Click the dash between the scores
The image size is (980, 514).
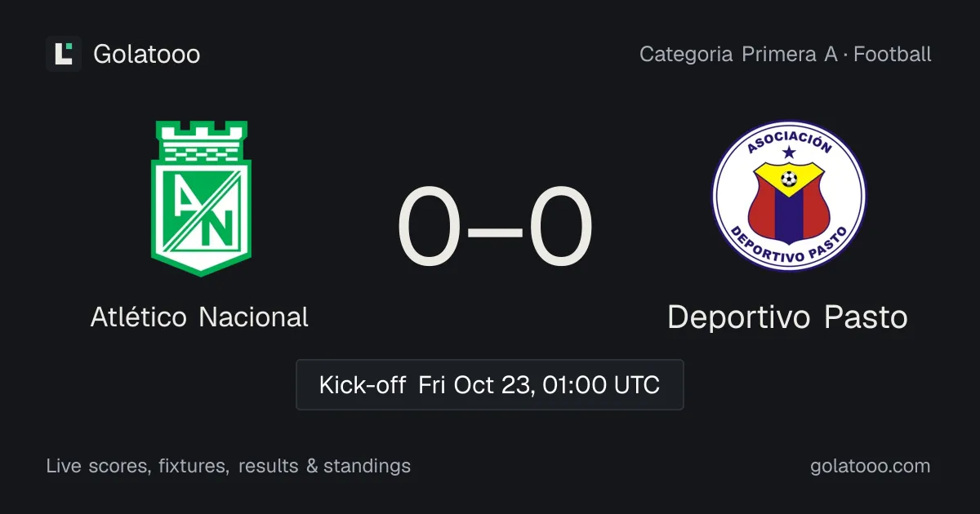tap(495, 231)
